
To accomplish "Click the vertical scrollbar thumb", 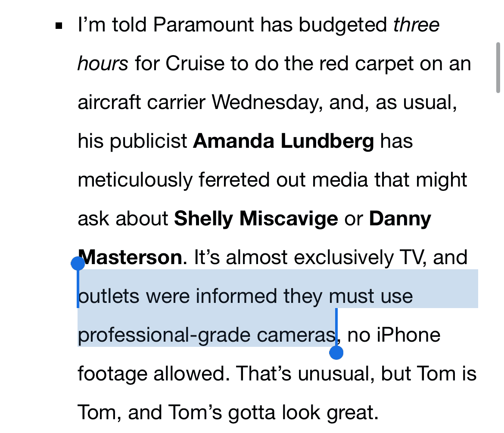I will [x=498, y=68].
